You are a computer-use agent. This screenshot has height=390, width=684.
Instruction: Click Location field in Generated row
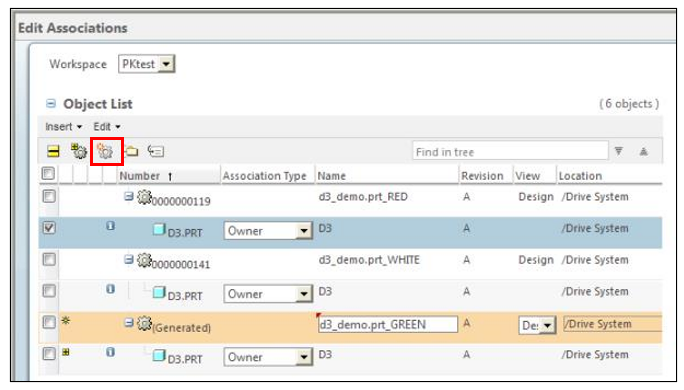[612, 324]
